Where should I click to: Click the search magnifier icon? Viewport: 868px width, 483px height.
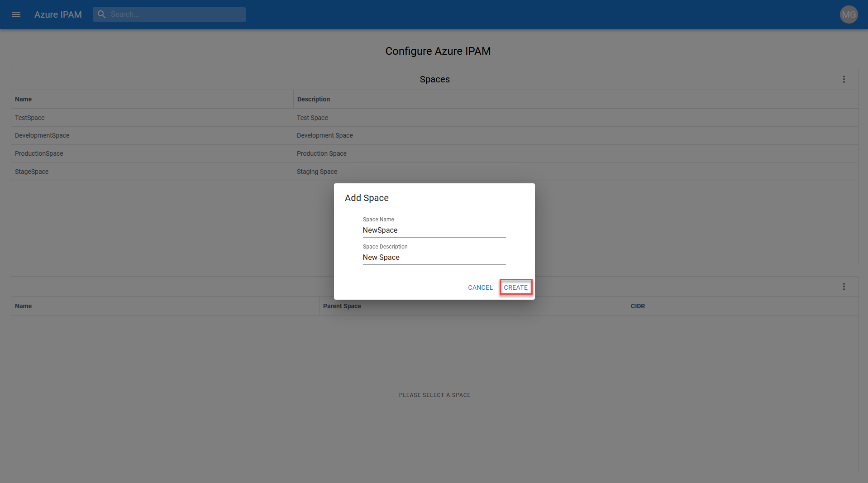point(102,14)
